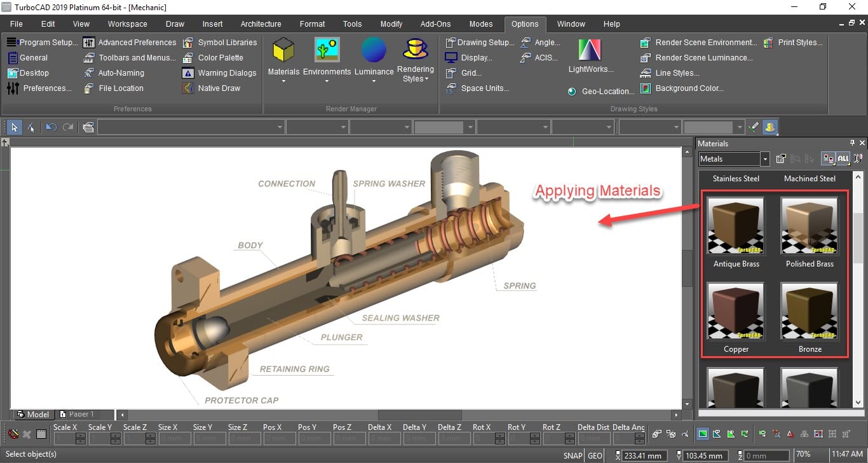Open the Environments render manager icon

[x=327, y=50]
